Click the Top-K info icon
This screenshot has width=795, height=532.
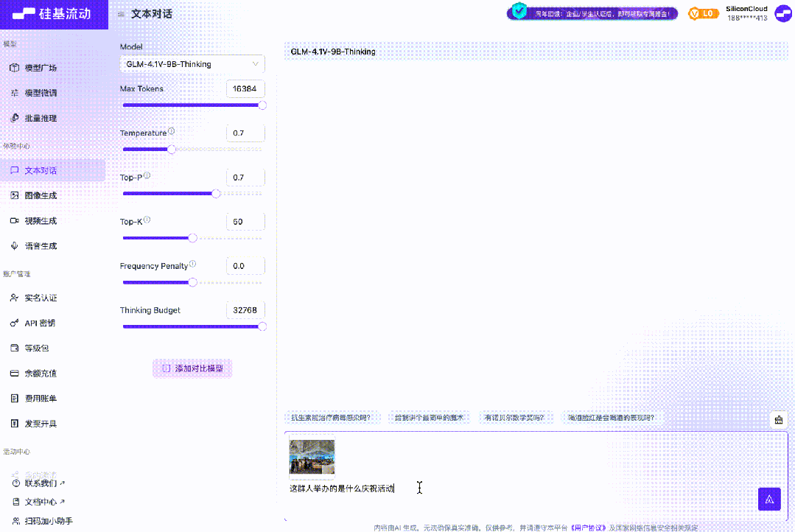(x=147, y=220)
